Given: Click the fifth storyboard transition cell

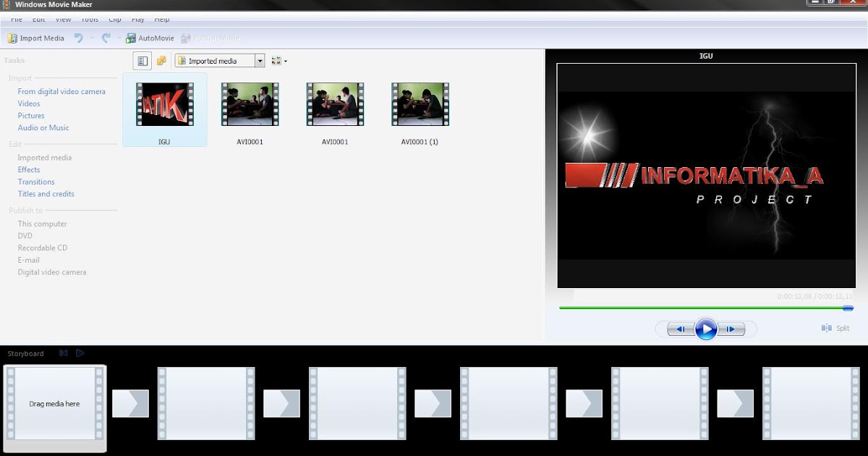Looking at the screenshot, I should pyautogui.click(x=735, y=403).
